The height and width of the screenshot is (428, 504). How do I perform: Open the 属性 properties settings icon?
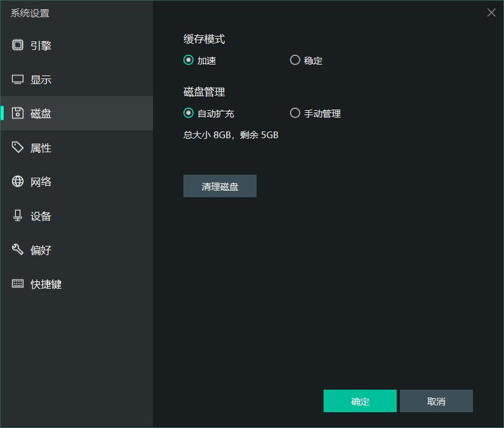pos(18,147)
